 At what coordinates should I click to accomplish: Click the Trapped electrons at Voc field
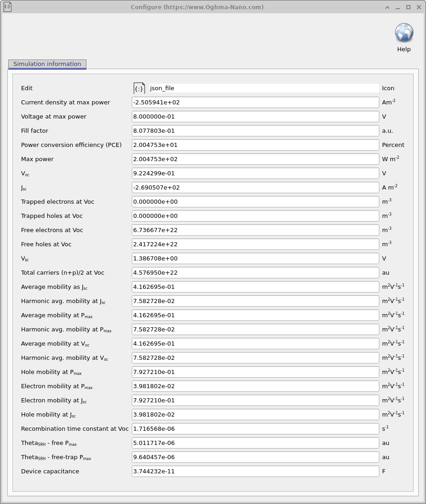click(x=255, y=201)
